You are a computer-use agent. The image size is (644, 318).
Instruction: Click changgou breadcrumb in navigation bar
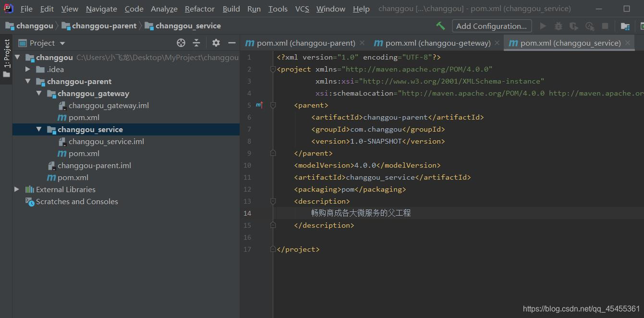pos(29,26)
